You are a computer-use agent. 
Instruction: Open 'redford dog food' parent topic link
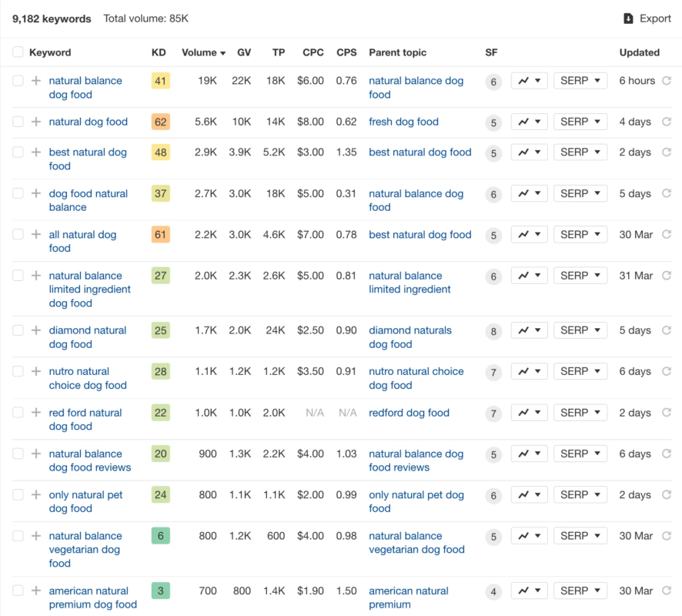[x=409, y=413]
